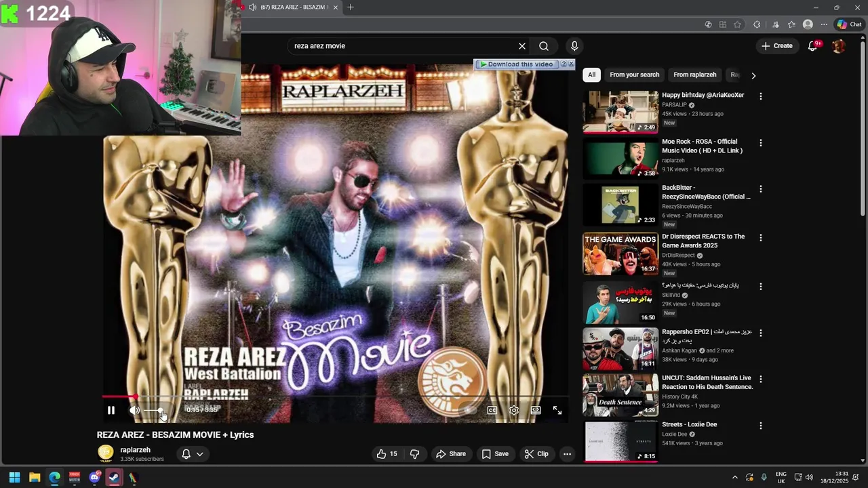The width and height of the screenshot is (868, 488).
Task: Open options for 'UNCUT: Saddam Hussain's' video
Action: tap(761, 379)
